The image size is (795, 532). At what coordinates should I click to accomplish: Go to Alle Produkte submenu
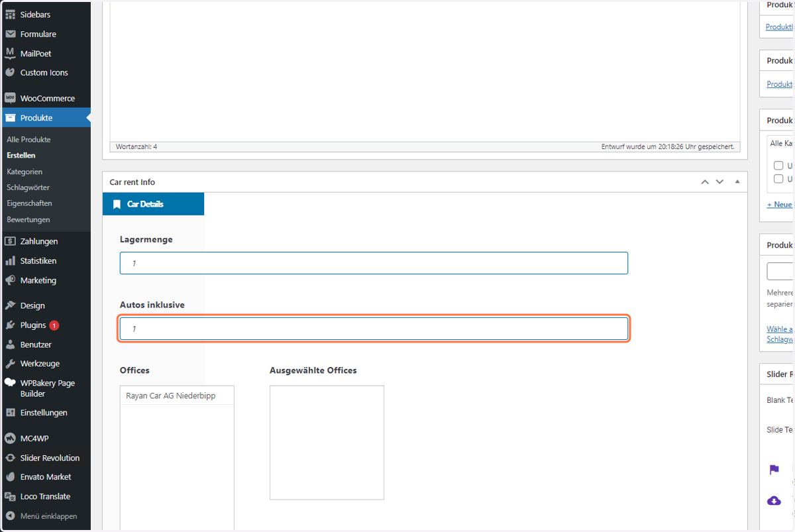click(28, 140)
